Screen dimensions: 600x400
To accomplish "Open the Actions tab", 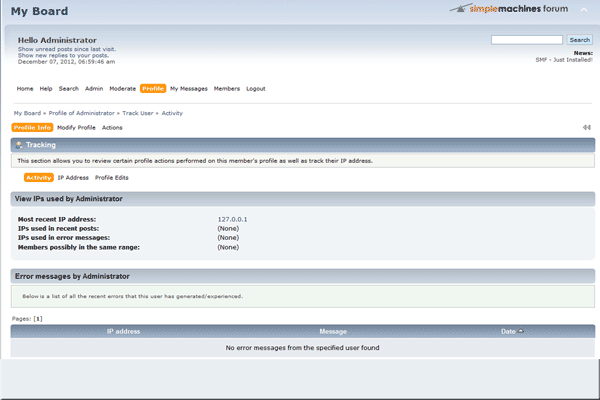I will pyautogui.click(x=112, y=128).
